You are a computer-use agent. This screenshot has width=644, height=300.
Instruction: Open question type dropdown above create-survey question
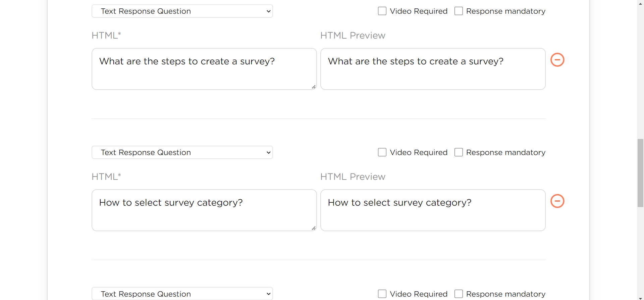point(182,11)
